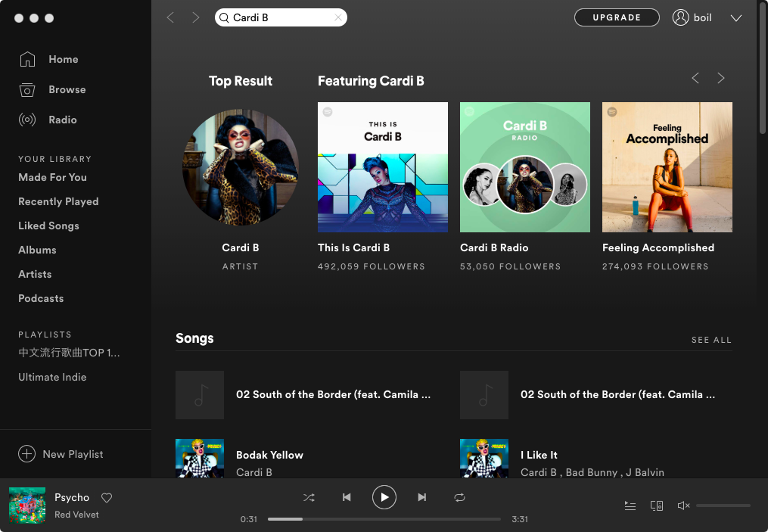The image size is (768, 532).
Task: Click the Psycho track title
Action: coord(72,498)
